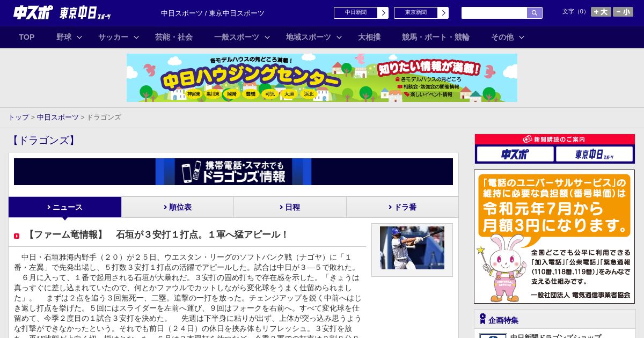Select the 日程 tab
The width and height of the screenshot is (644, 338).
290,207
